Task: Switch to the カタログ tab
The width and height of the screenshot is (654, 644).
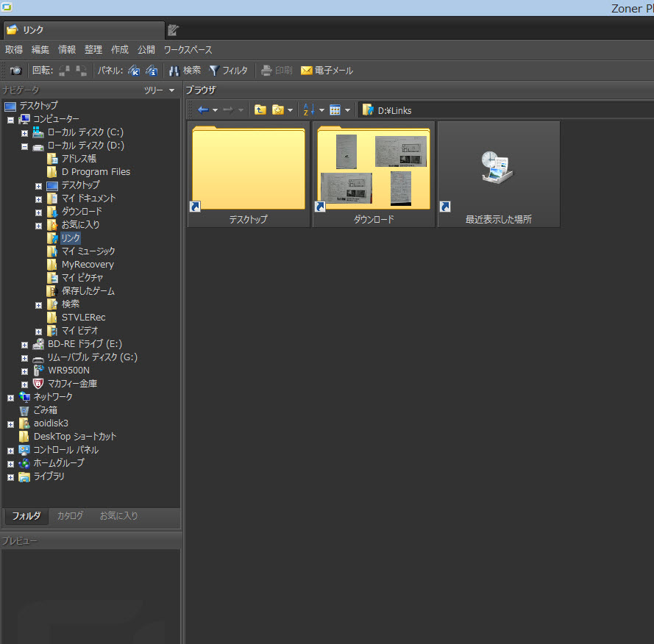Action: (70, 516)
